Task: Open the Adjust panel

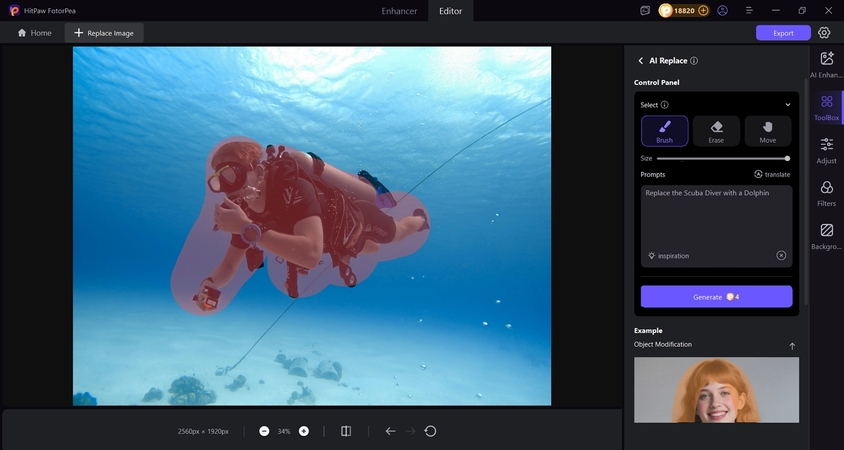Action: [827, 150]
